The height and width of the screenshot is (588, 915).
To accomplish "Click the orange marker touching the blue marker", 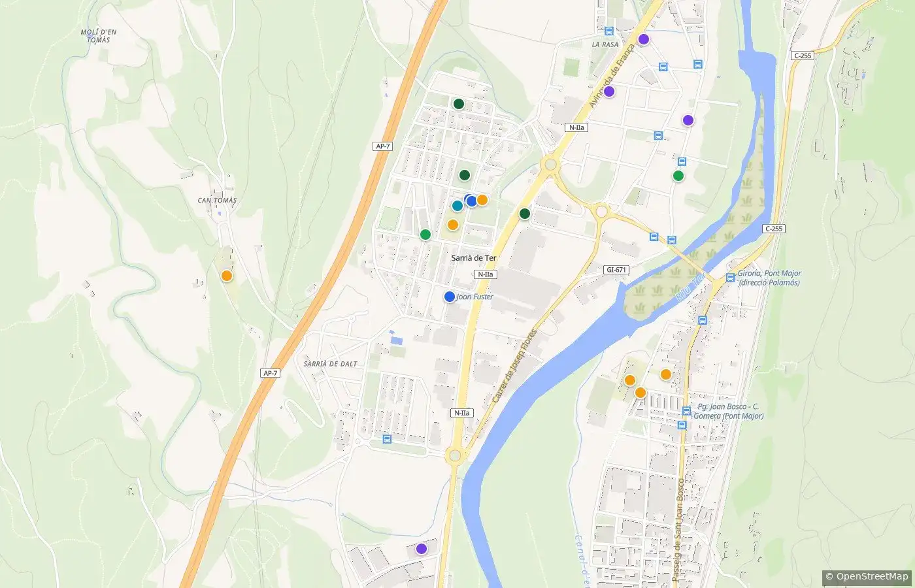I will click(482, 200).
